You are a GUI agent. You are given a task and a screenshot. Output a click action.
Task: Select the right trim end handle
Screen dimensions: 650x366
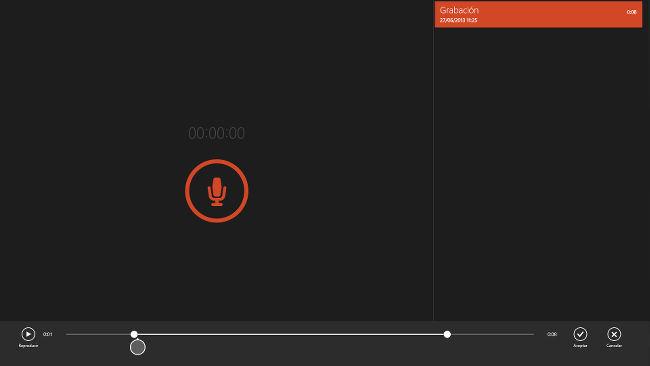pyautogui.click(x=447, y=334)
